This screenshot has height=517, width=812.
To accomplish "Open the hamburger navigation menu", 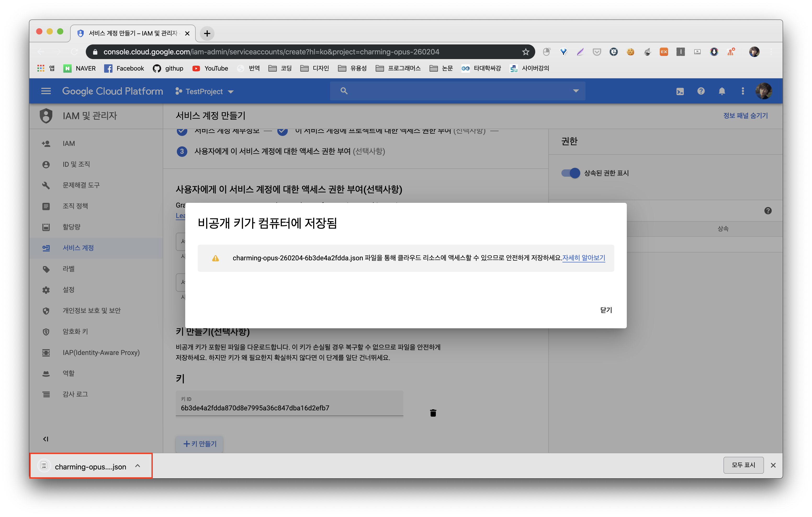I will coord(46,91).
